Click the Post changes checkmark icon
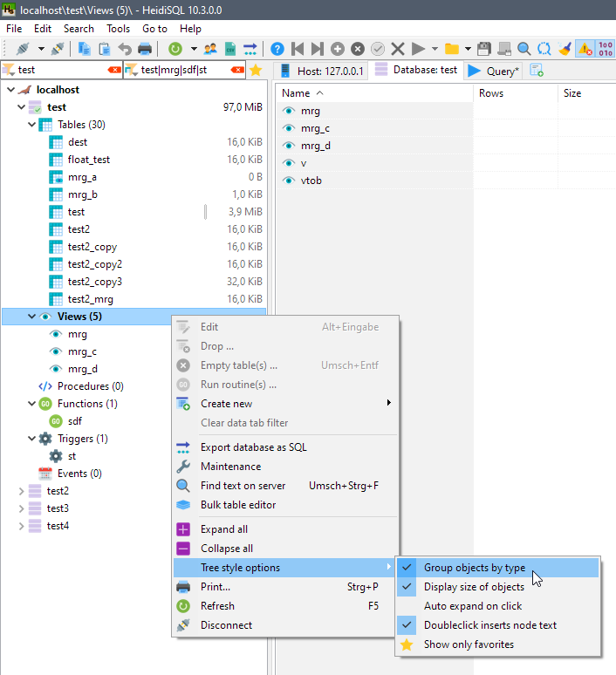Image resolution: width=616 pixels, height=675 pixels. coord(378,49)
